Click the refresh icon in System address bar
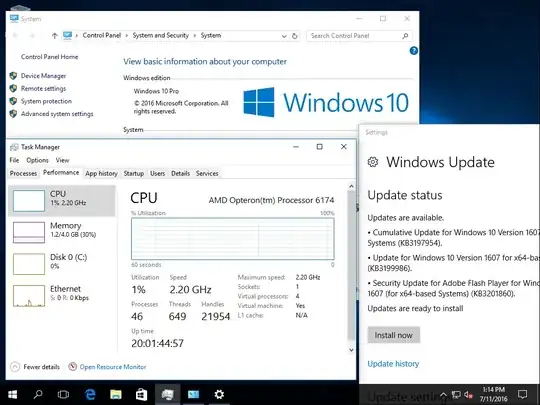The height and width of the screenshot is (405, 540). point(295,36)
